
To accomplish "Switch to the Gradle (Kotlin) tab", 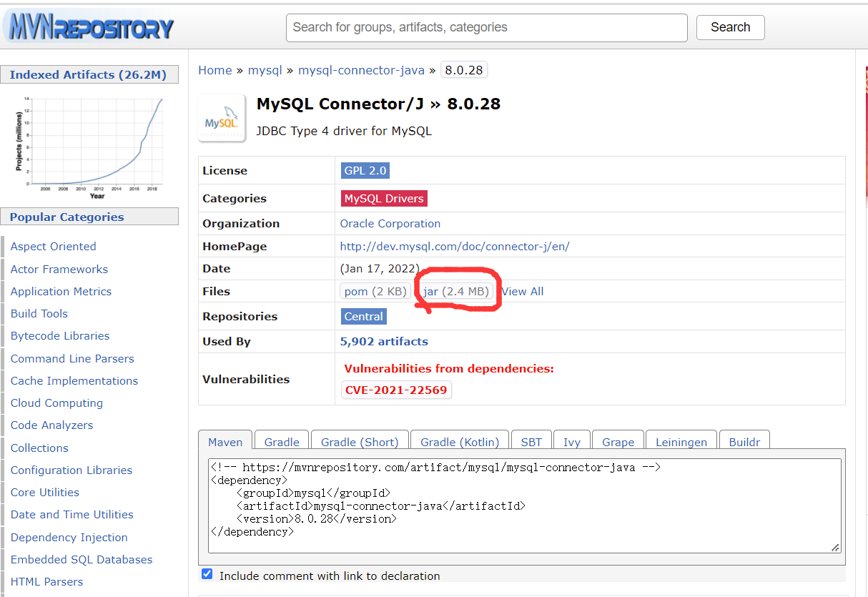I will [460, 442].
